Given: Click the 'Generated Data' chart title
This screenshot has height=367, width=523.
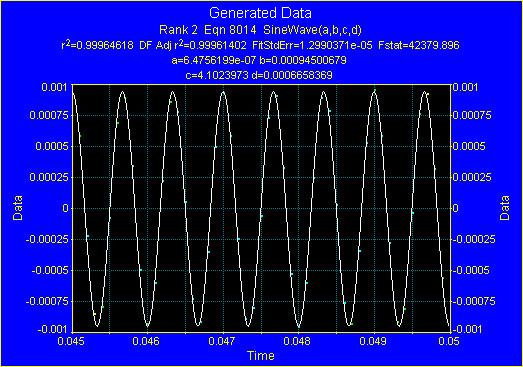Looking at the screenshot, I should coord(260,13).
